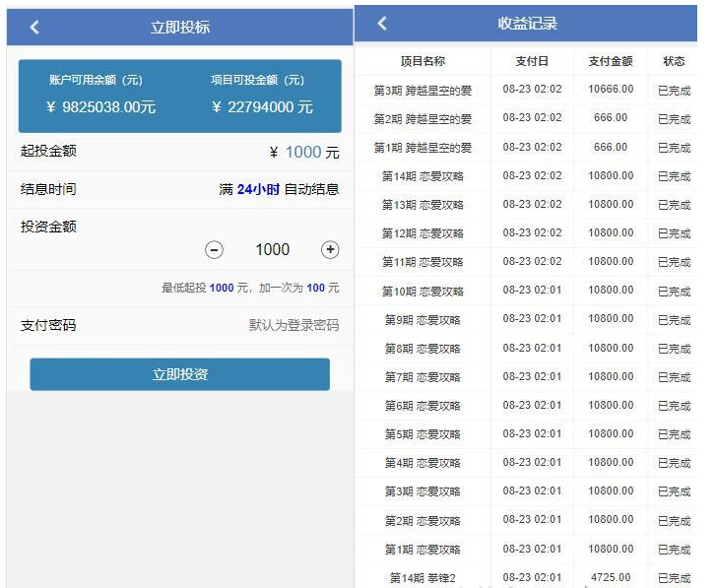
Task: Click 已完成 status of 第2期 跨越星空的爱
Action: (674, 119)
